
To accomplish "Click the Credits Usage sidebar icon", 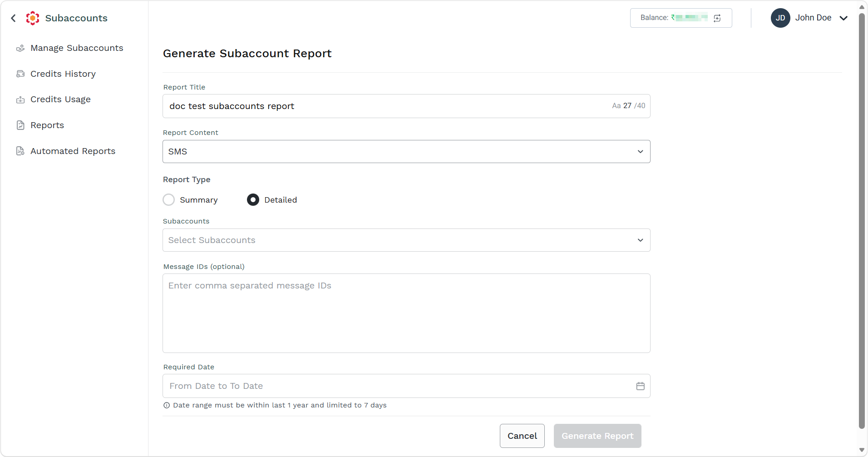I will (20, 99).
